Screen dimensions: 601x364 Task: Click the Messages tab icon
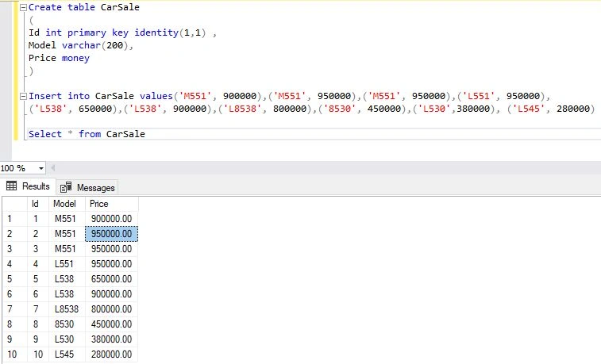[x=66, y=187]
